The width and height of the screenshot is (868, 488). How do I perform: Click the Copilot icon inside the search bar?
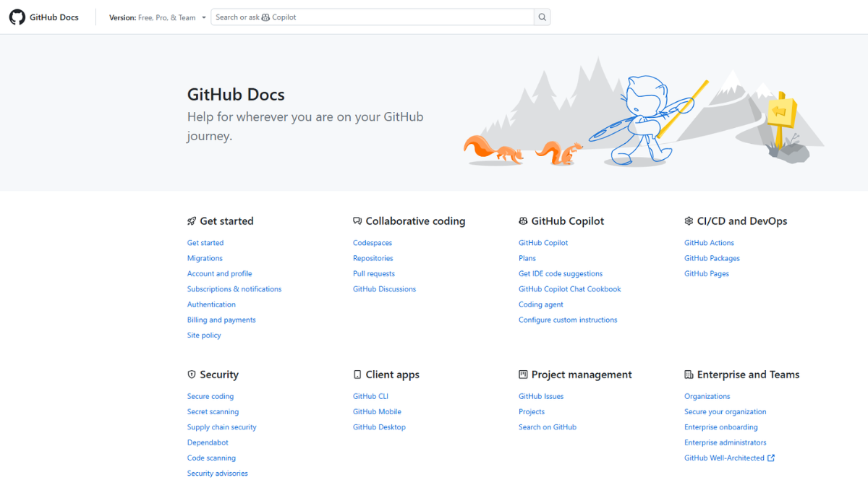pos(265,17)
